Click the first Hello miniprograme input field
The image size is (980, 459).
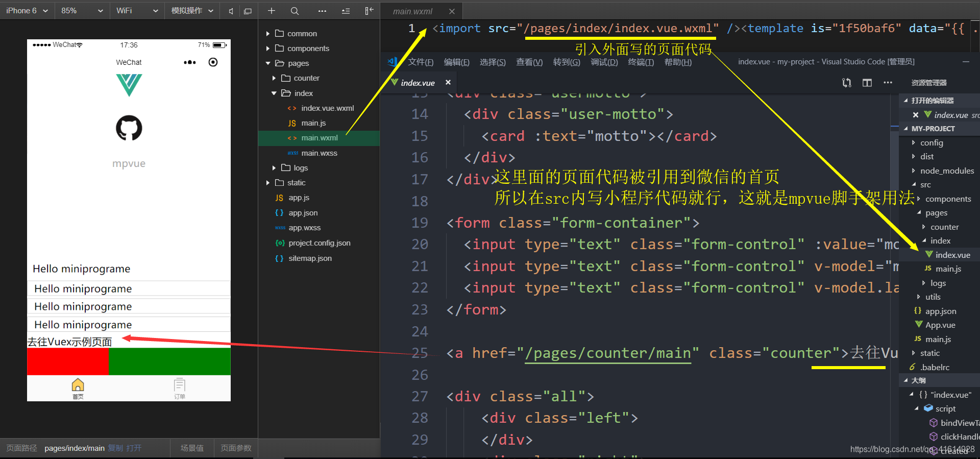(129, 289)
